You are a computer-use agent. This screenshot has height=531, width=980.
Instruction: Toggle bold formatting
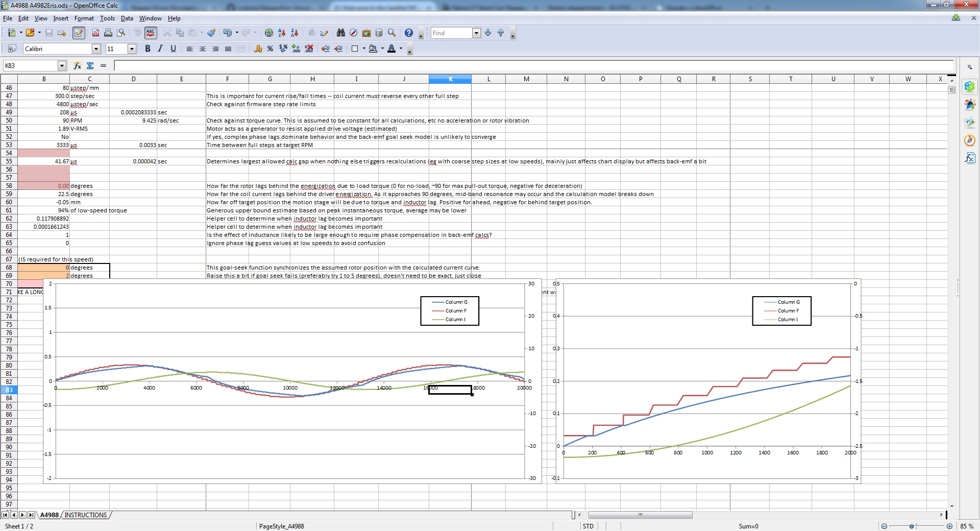pos(148,49)
